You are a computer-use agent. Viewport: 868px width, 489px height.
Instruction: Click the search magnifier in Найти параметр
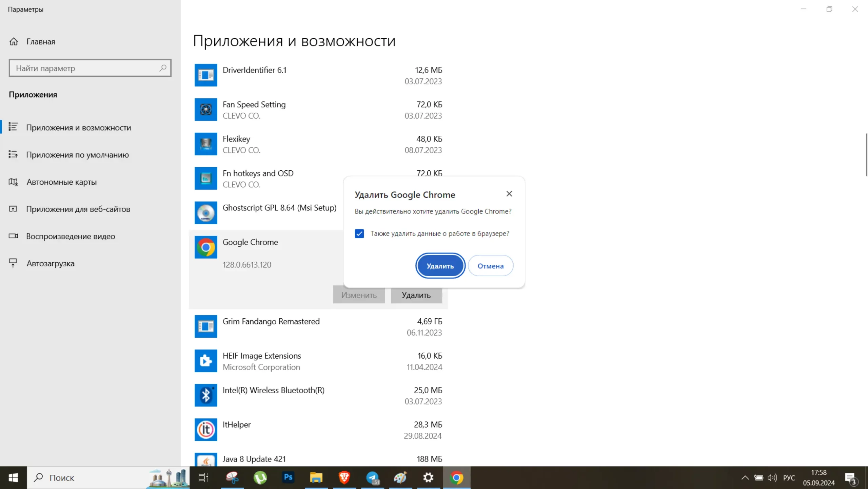163,68
